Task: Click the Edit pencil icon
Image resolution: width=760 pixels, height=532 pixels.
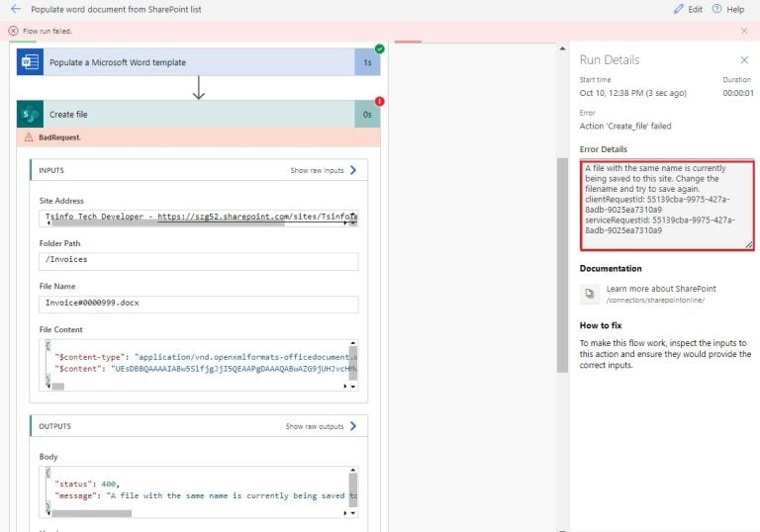Action: tap(679, 9)
